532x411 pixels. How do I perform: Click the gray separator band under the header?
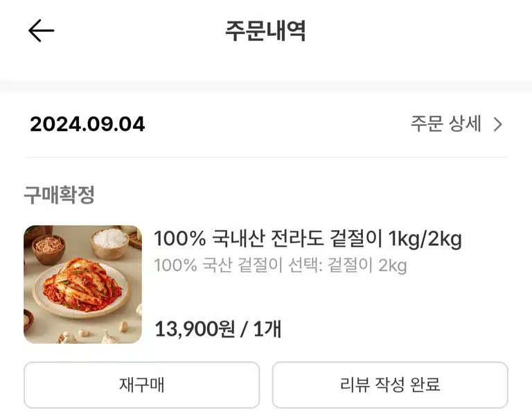click(266, 86)
